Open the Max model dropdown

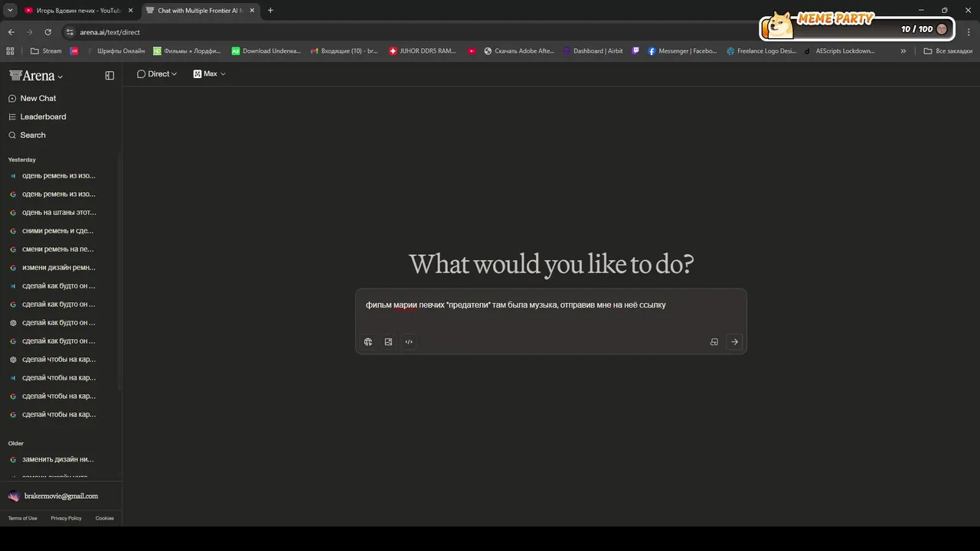209,74
